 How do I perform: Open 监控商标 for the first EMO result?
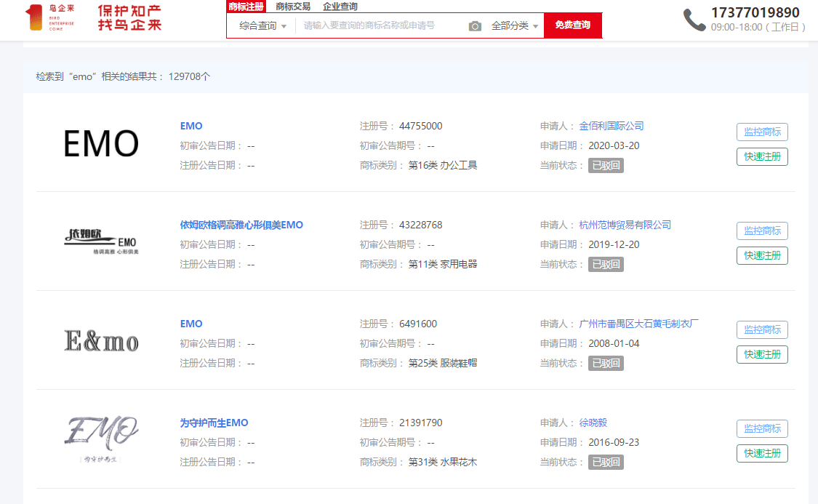[762, 132]
